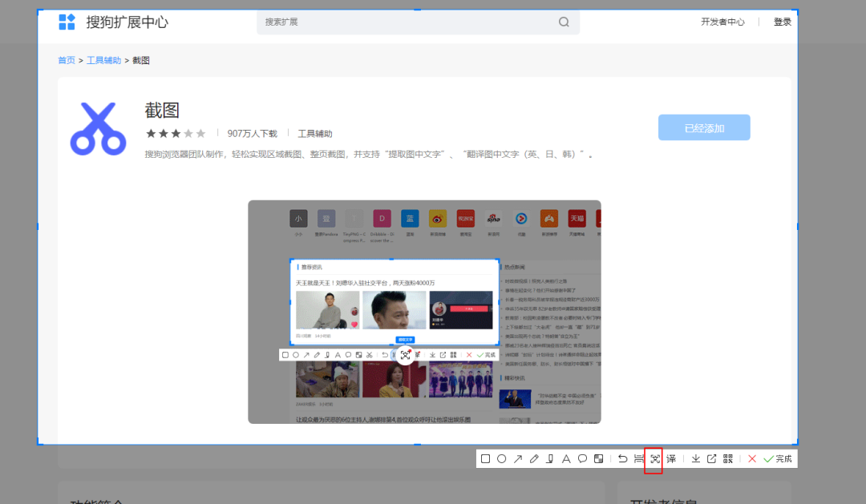Open 工具辅助 breadcrumb category
Viewport: 866px width, 504px height.
pyautogui.click(x=103, y=60)
